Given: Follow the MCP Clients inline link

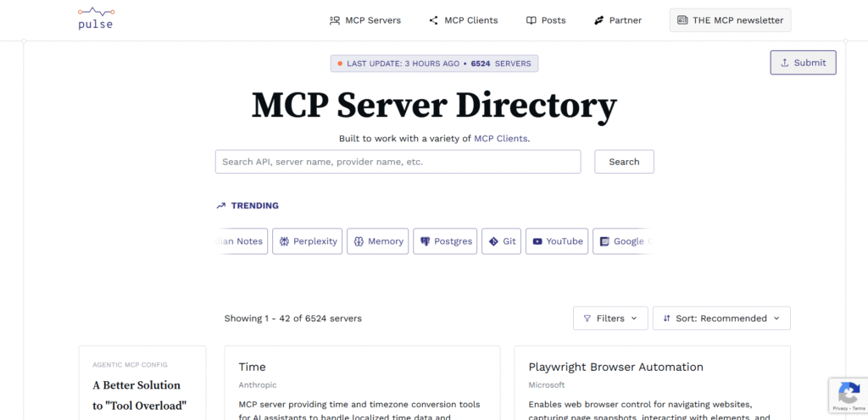Looking at the screenshot, I should 500,139.
